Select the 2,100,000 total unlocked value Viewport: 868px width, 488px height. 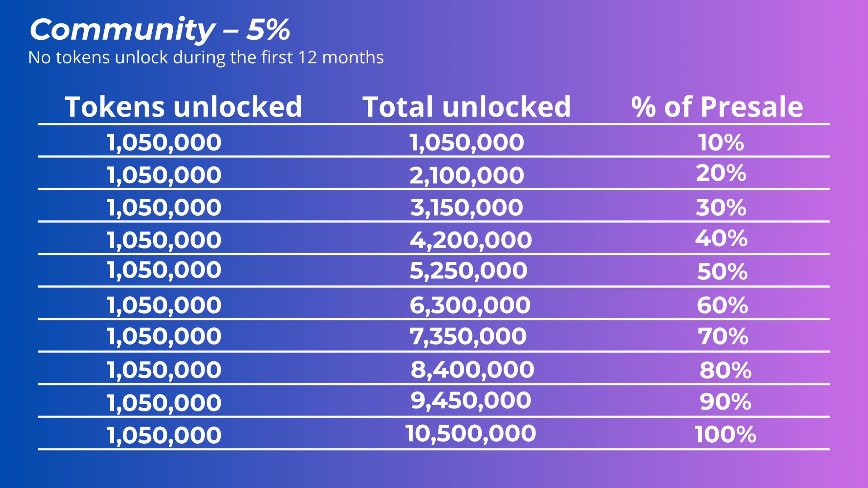coord(467,176)
